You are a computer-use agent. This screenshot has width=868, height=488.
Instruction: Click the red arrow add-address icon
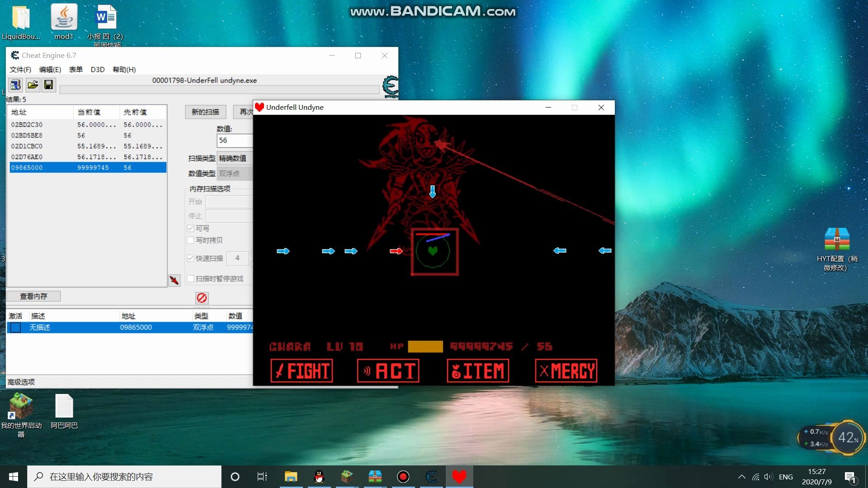(x=174, y=281)
